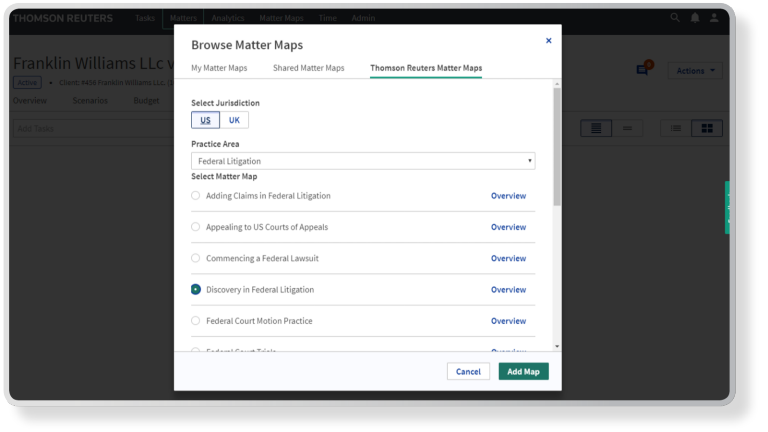Switch to My Matter Maps tab
The width and height of the screenshot is (768, 432).
pos(219,68)
